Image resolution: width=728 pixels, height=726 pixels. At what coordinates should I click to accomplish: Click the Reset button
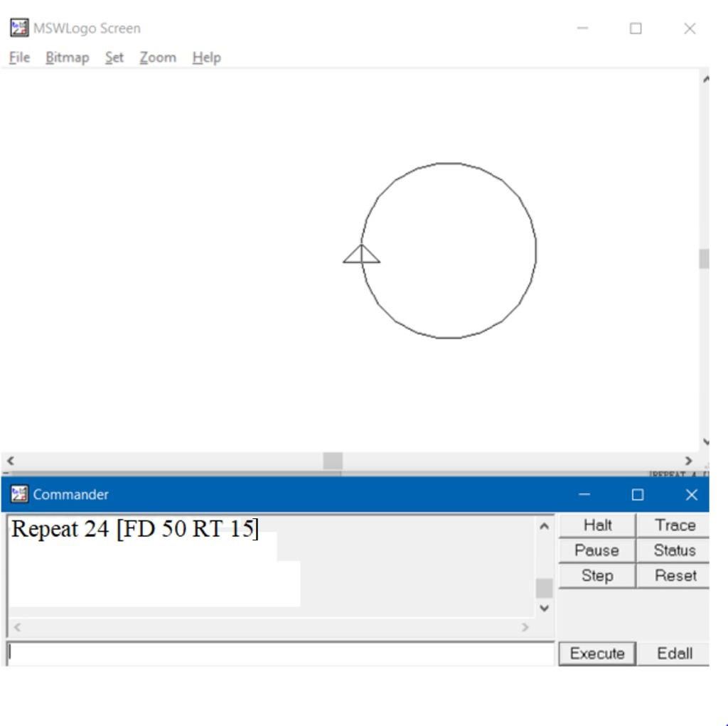click(675, 576)
